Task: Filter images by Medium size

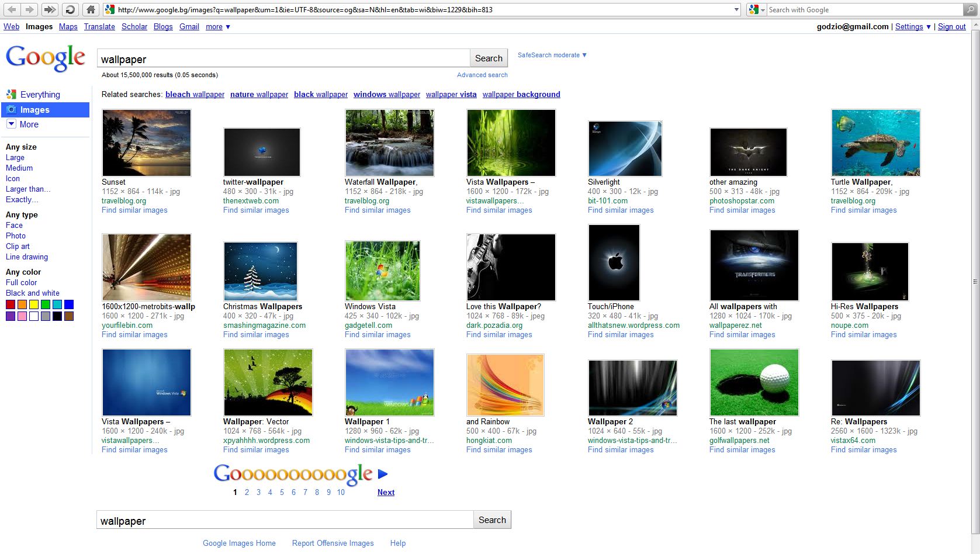Action: (19, 168)
